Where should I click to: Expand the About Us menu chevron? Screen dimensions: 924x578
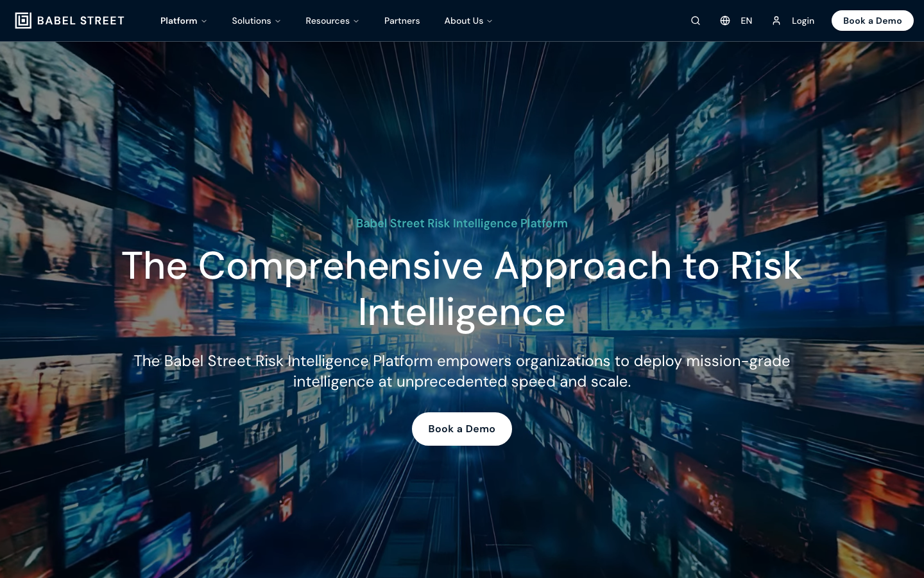click(490, 21)
